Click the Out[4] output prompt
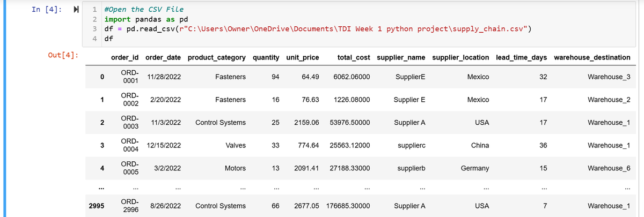 coord(63,55)
